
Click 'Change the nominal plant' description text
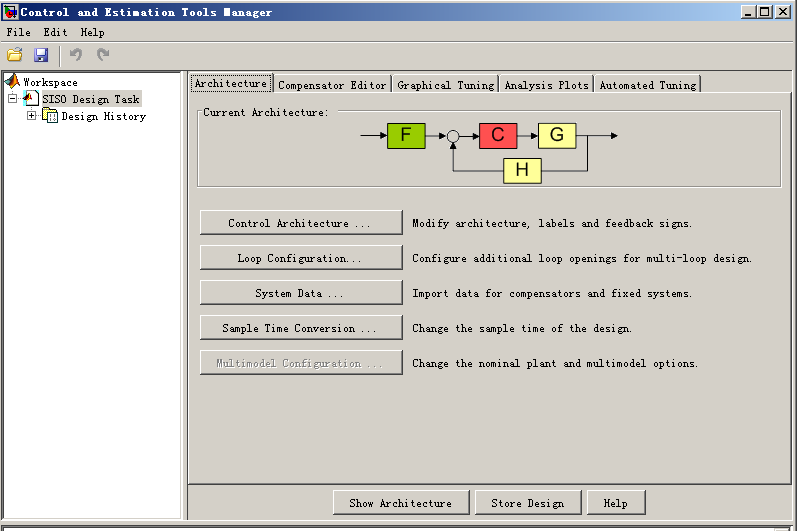coord(555,363)
